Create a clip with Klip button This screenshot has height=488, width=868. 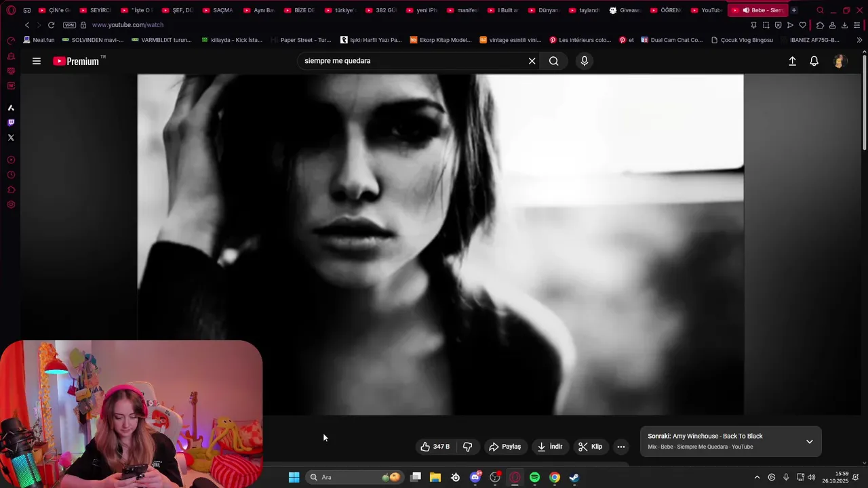[x=591, y=447]
